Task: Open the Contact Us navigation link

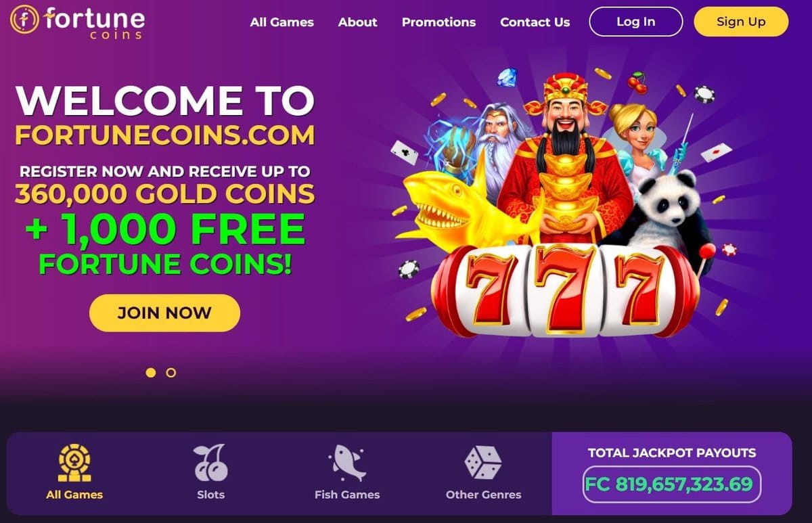Action: [x=535, y=22]
